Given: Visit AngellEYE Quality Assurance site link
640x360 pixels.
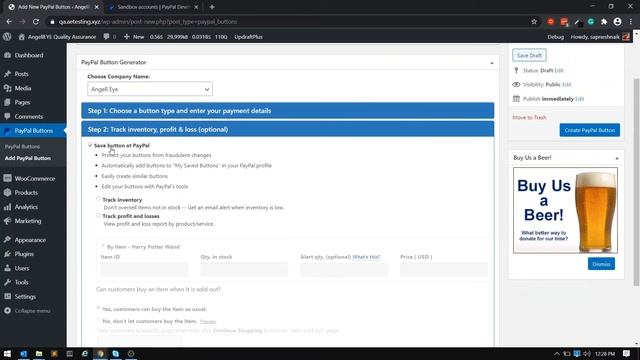Looking at the screenshot, I should 58,37.
